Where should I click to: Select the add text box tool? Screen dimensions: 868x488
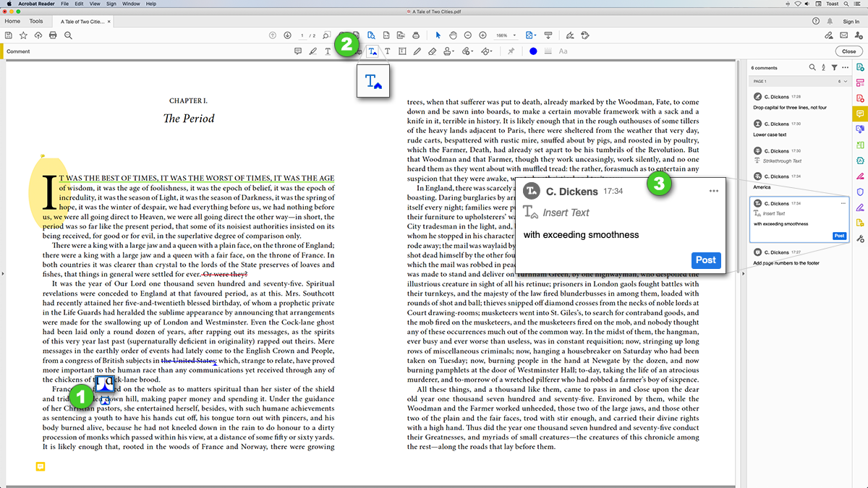[x=402, y=51]
